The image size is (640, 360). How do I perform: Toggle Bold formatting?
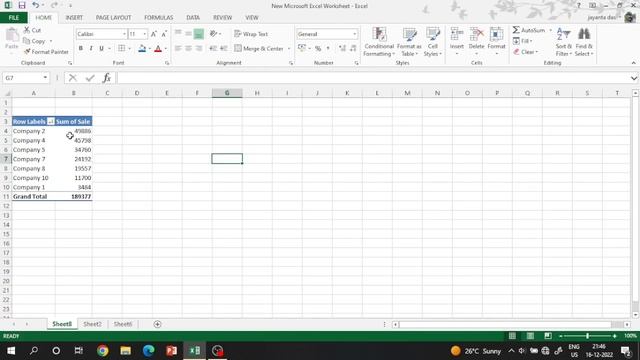point(80,48)
